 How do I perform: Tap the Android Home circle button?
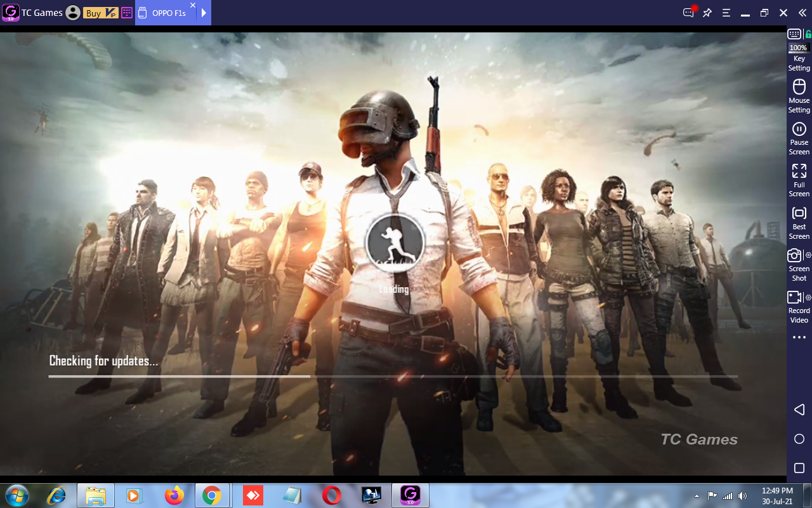[x=799, y=439]
